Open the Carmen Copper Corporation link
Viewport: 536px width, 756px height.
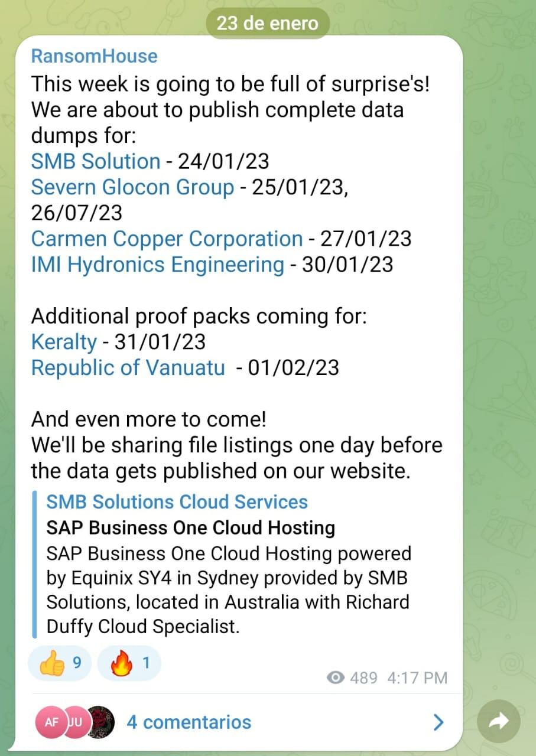point(167,239)
